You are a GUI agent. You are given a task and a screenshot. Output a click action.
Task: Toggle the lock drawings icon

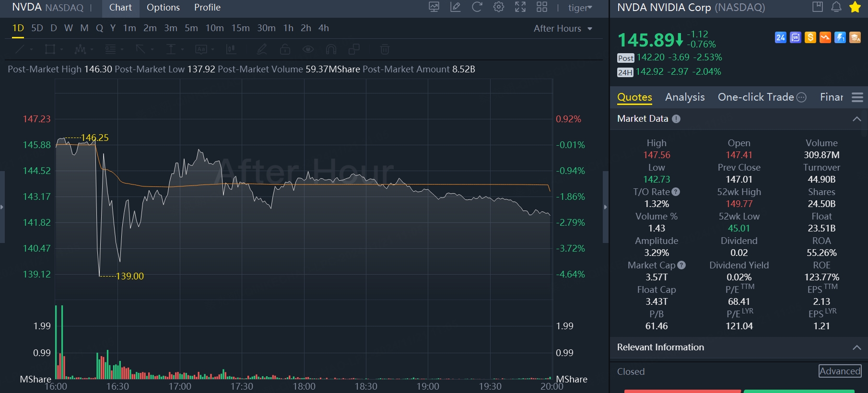[285, 49]
